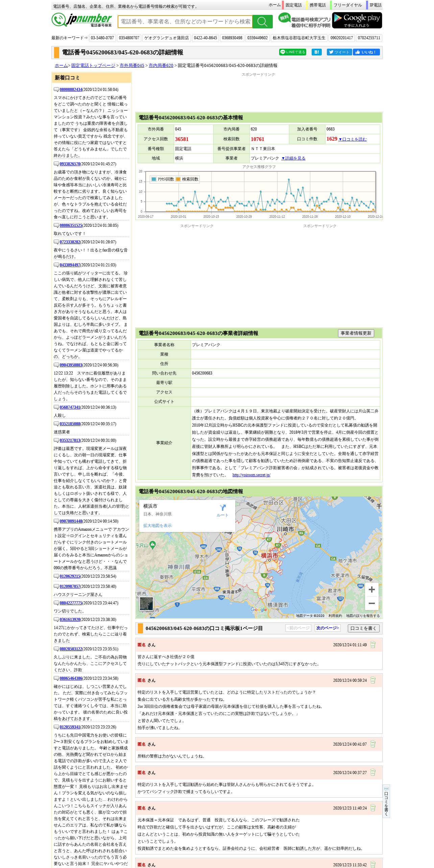Click the highest peak on access graph
Image resolution: width=434 pixels, height=868 pixels.
(x=289, y=179)
